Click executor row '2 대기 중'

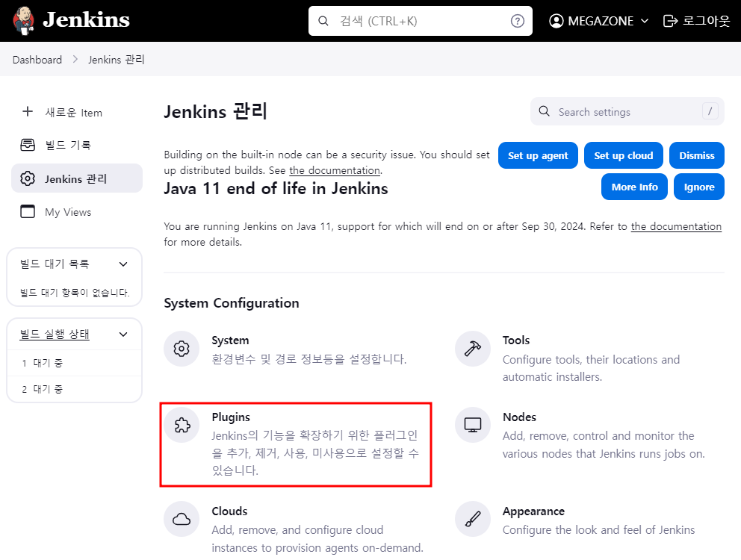[74, 389]
